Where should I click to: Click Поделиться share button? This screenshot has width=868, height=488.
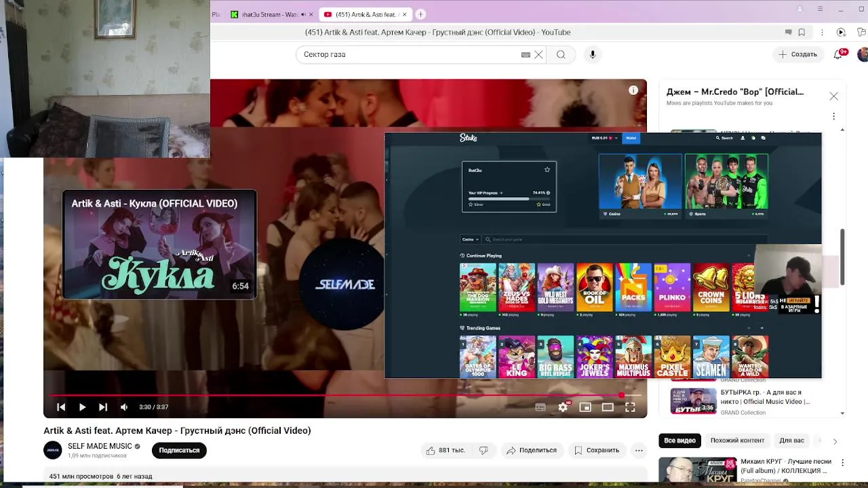pyautogui.click(x=532, y=450)
